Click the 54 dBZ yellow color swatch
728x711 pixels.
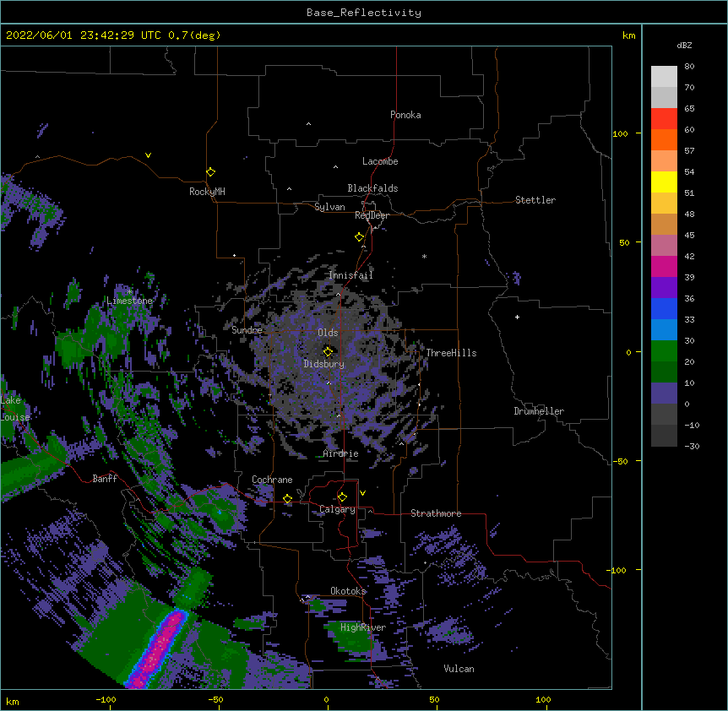[x=664, y=182]
